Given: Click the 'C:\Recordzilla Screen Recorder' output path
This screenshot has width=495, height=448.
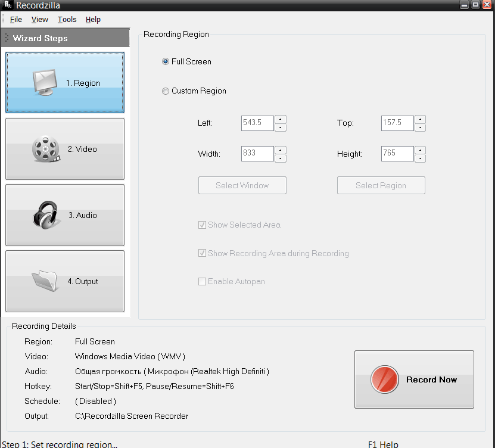Looking at the screenshot, I should click(132, 416).
